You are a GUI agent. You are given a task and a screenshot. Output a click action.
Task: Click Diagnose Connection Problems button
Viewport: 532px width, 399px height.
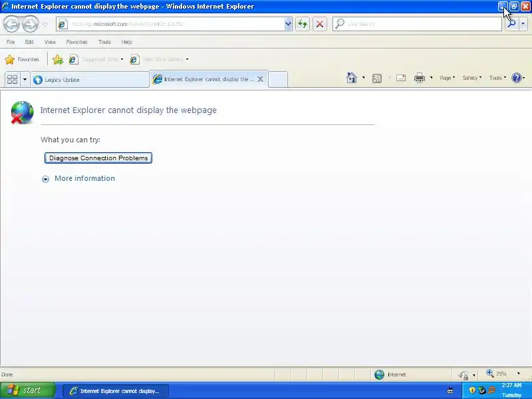click(98, 158)
